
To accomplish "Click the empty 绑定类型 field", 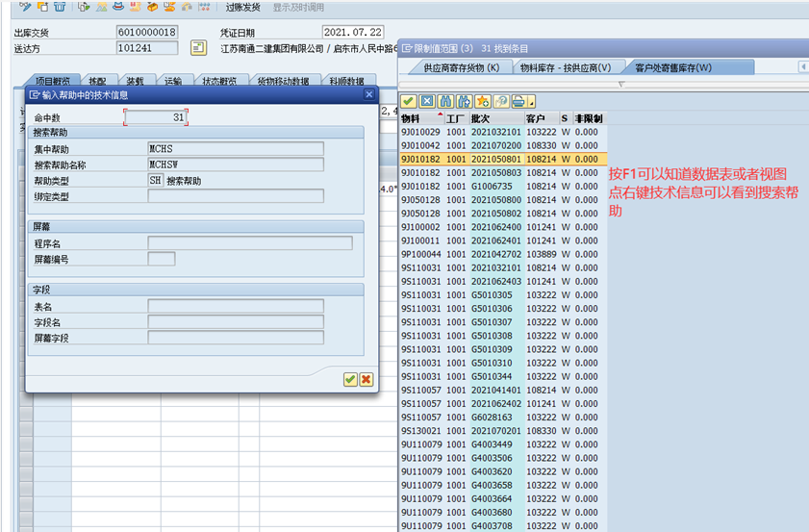I will pos(236,196).
